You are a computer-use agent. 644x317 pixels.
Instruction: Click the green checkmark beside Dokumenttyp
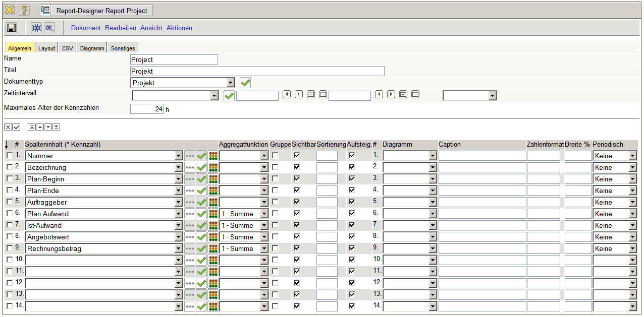coord(245,83)
